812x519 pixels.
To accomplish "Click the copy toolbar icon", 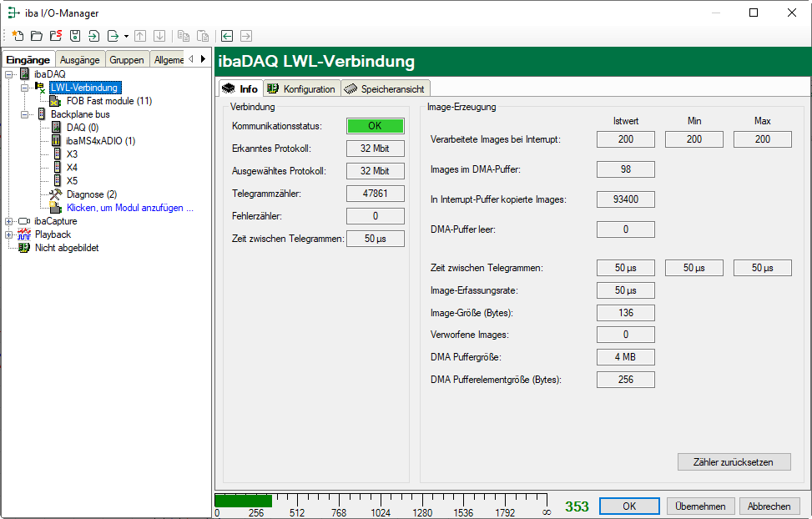I will (x=184, y=36).
